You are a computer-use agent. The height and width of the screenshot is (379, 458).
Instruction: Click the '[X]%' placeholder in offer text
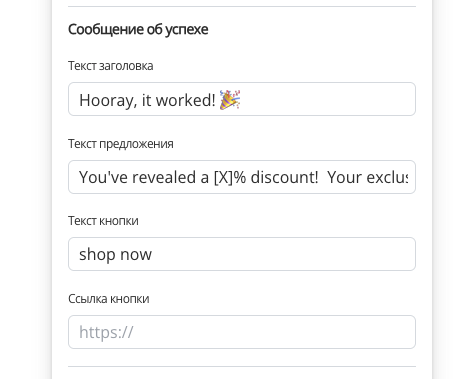[x=230, y=177]
